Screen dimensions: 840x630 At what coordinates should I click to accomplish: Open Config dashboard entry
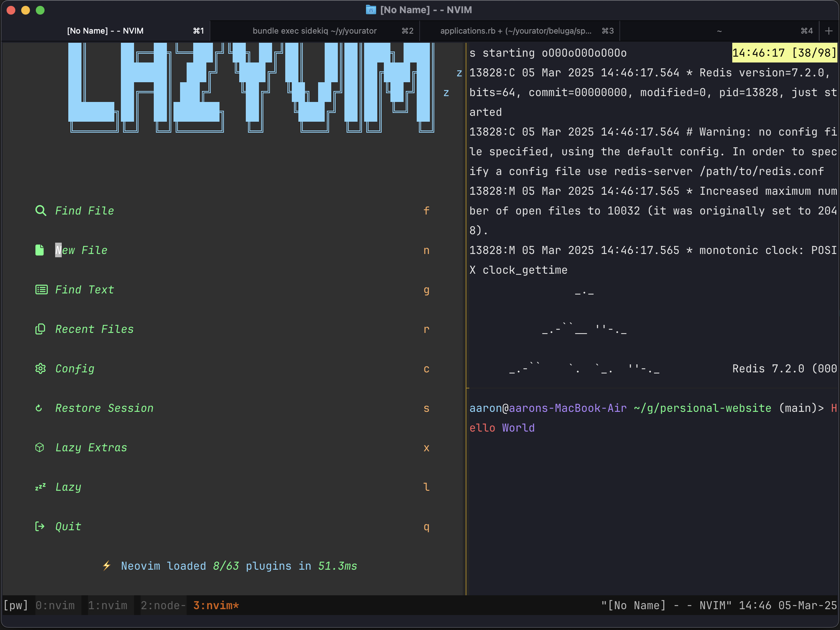pyautogui.click(x=232, y=369)
